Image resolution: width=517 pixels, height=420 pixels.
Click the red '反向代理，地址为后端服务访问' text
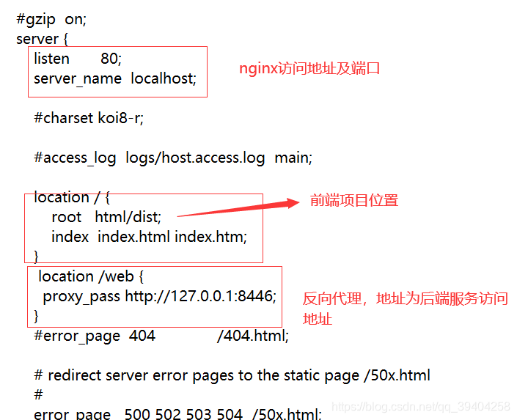(x=406, y=298)
